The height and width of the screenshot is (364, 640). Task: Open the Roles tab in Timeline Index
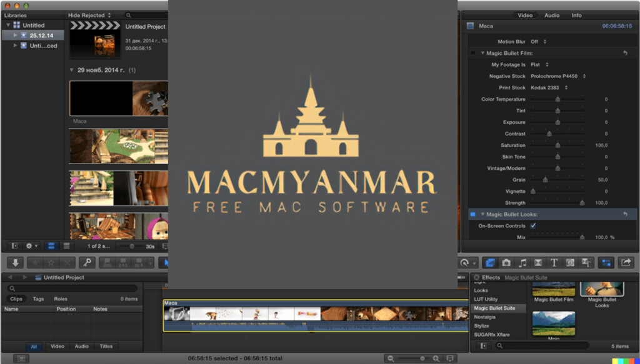[x=61, y=299]
